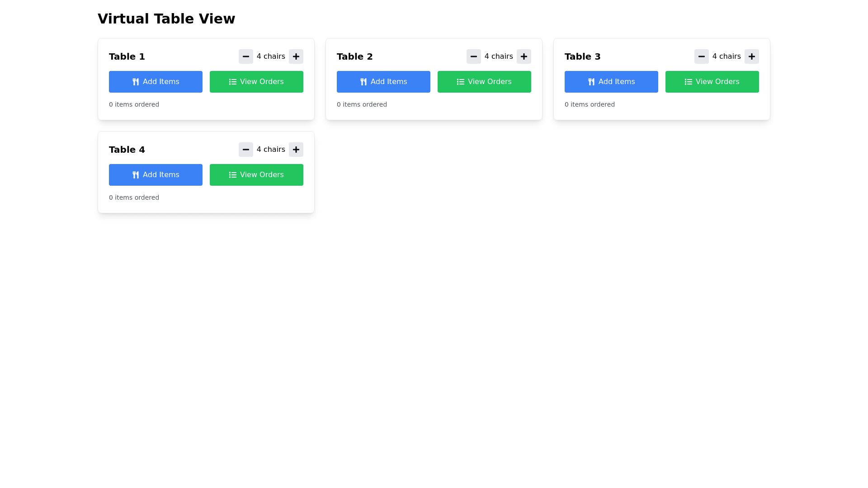Image resolution: width=868 pixels, height=488 pixels.
Task: Decrease chair count for Table 1
Action: coord(245,56)
